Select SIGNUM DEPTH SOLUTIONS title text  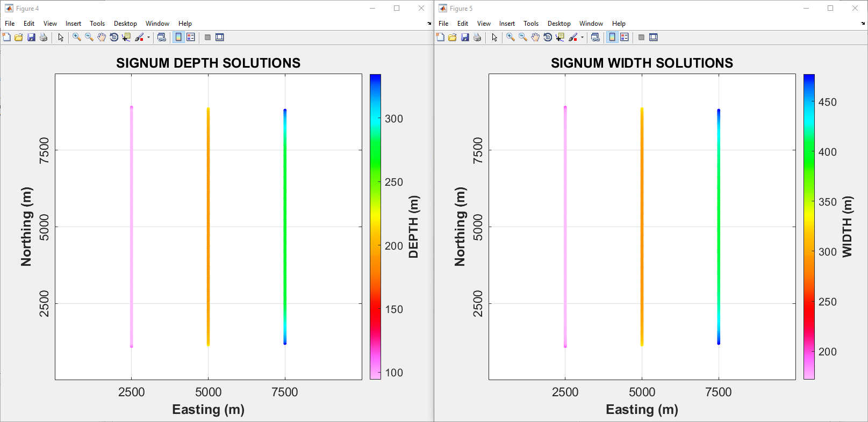[209, 63]
